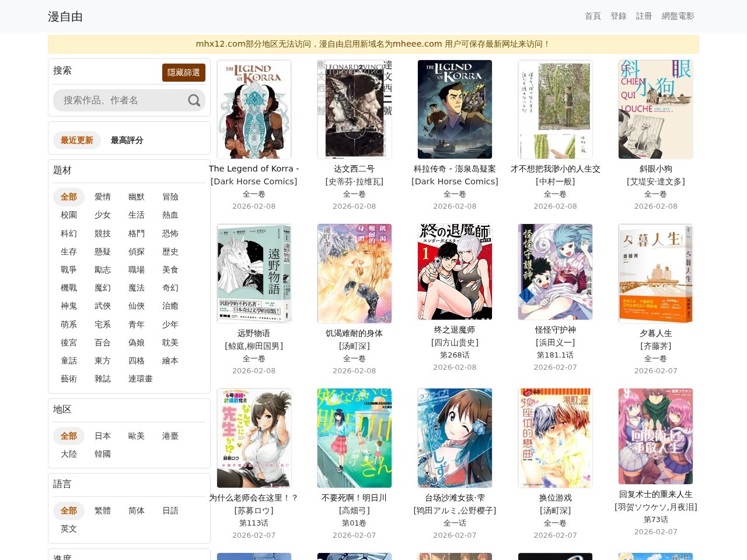Viewport: 747px width, 560px height.
Task: Open the 網盤電影 menu item
Action: (x=678, y=16)
